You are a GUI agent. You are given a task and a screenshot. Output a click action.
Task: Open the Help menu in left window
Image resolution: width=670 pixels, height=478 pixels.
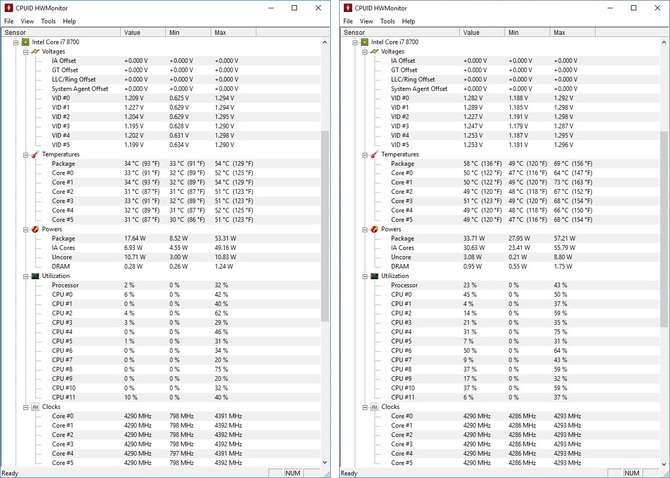click(x=69, y=21)
